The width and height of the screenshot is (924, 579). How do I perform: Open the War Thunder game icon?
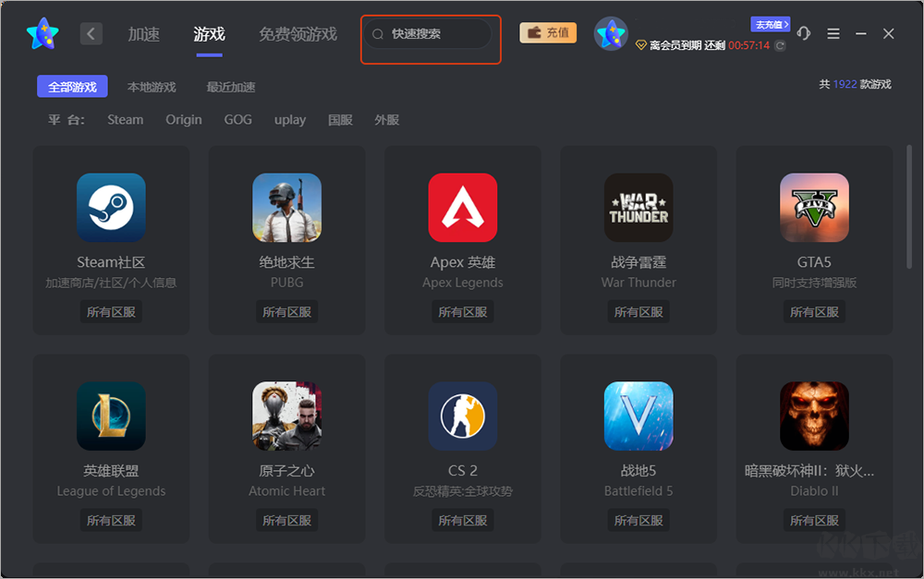click(x=638, y=208)
